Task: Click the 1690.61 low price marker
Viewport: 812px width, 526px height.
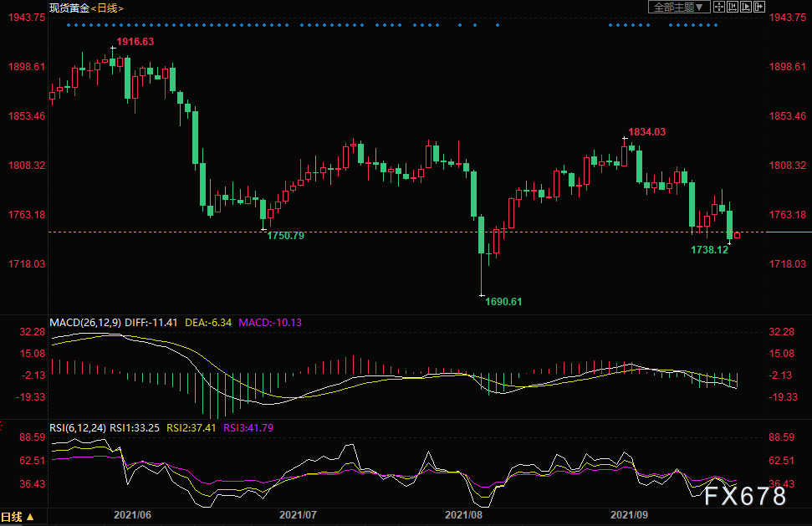Action: (503, 301)
